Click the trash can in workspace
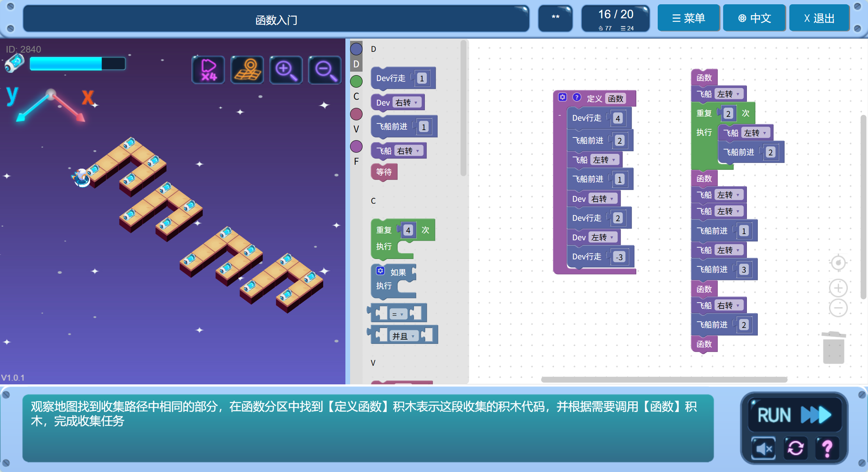868x472 pixels. tap(833, 348)
